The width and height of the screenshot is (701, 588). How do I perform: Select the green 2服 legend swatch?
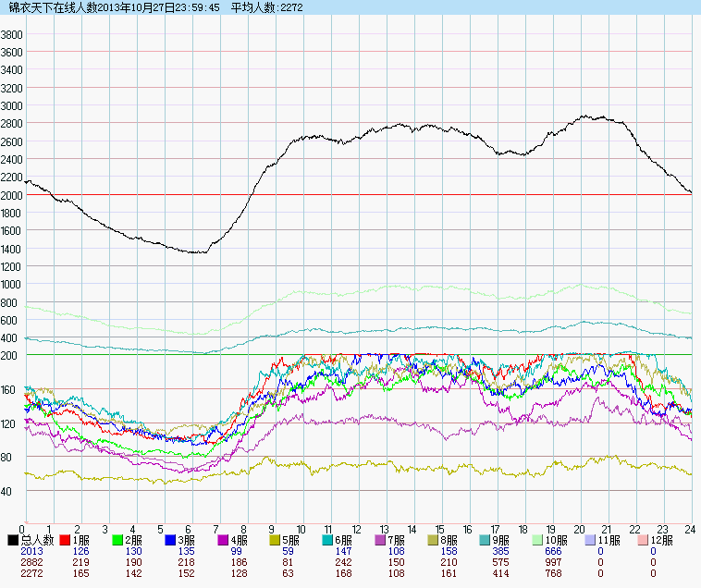118,540
